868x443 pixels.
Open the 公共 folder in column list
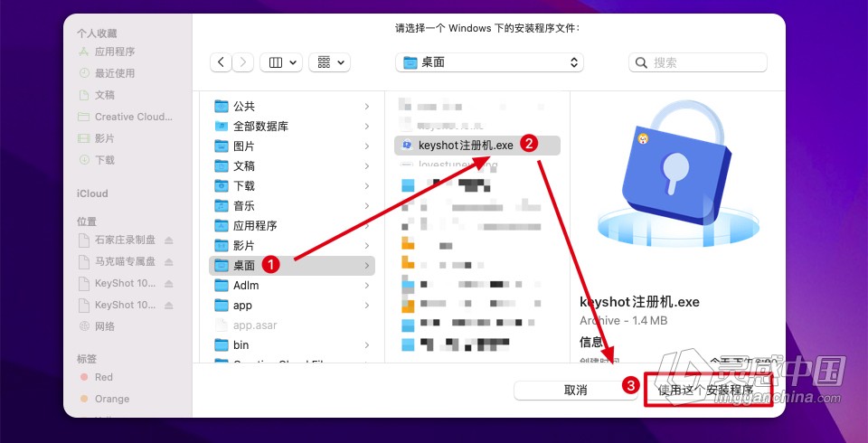click(x=292, y=107)
